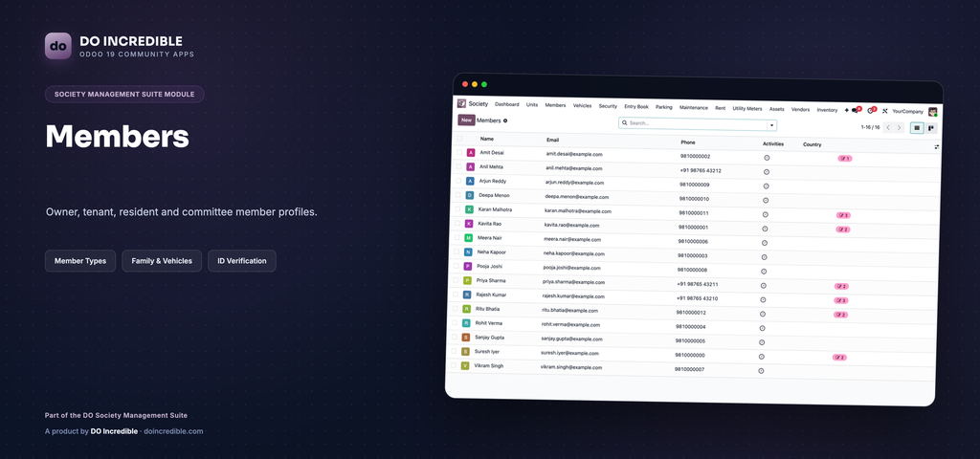Viewport: 980px width, 459px height.
Task: Click pink tag badge in Suresh Iyer row
Action: [x=839, y=358]
